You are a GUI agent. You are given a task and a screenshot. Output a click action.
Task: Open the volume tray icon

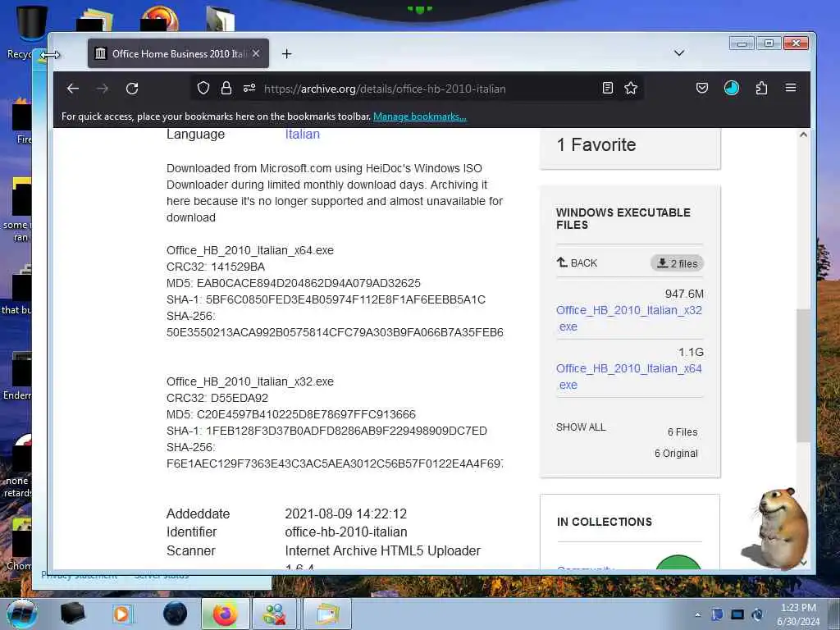(x=757, y=614)
